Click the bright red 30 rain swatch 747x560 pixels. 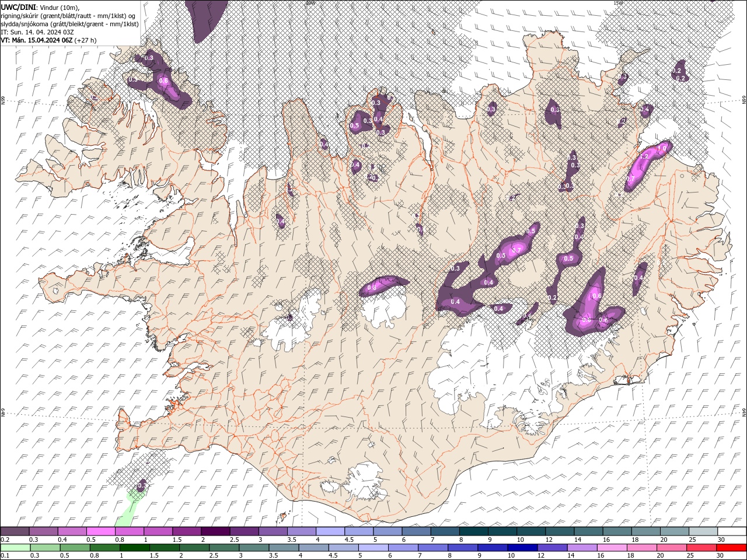731,548
